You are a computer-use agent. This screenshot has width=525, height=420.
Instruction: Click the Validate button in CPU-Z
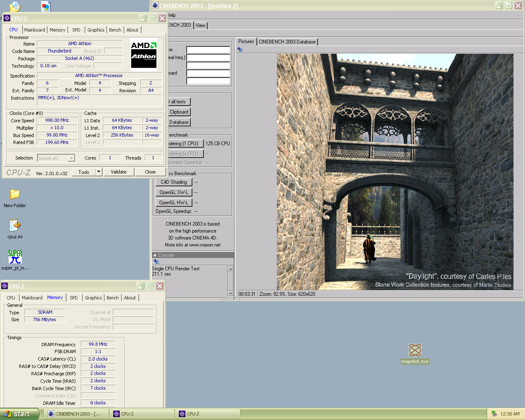(x=119, y=172)
